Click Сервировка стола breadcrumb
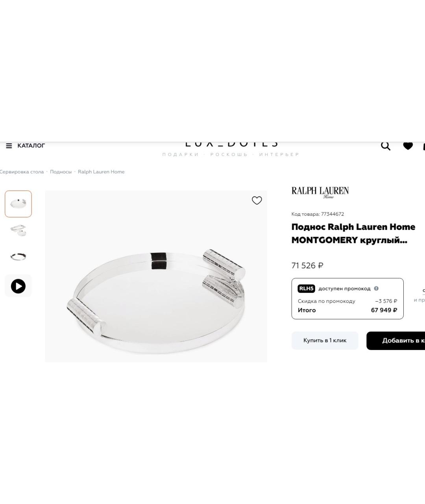Viewport: 425px width, 504px height. [22, 172]
